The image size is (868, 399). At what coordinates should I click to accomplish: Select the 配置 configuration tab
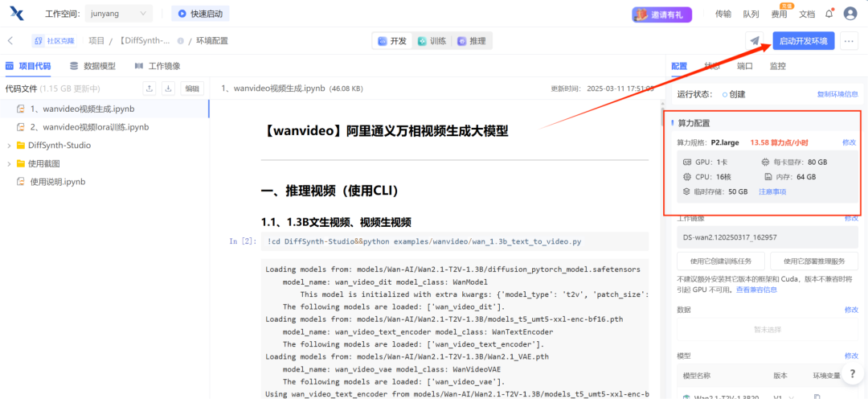click(679, 66)
